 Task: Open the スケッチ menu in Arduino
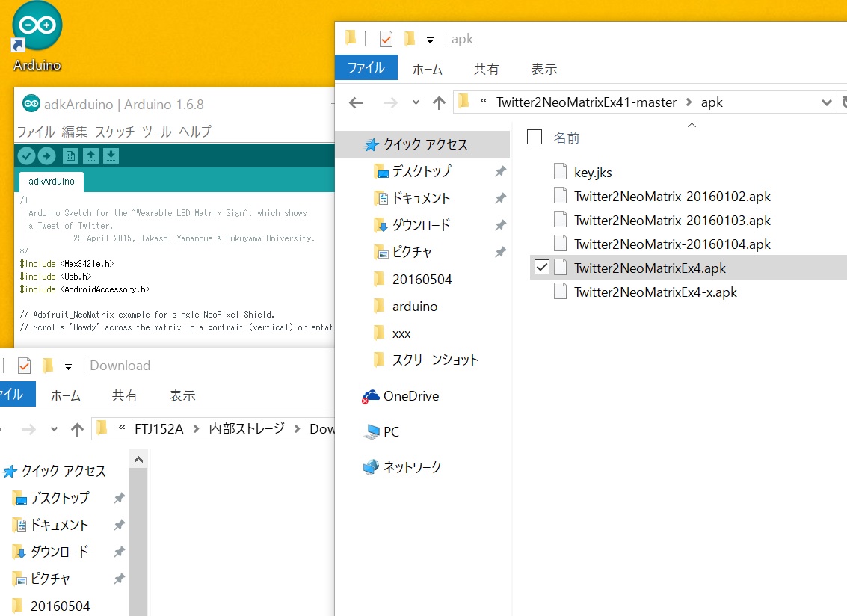coord(114,132)
